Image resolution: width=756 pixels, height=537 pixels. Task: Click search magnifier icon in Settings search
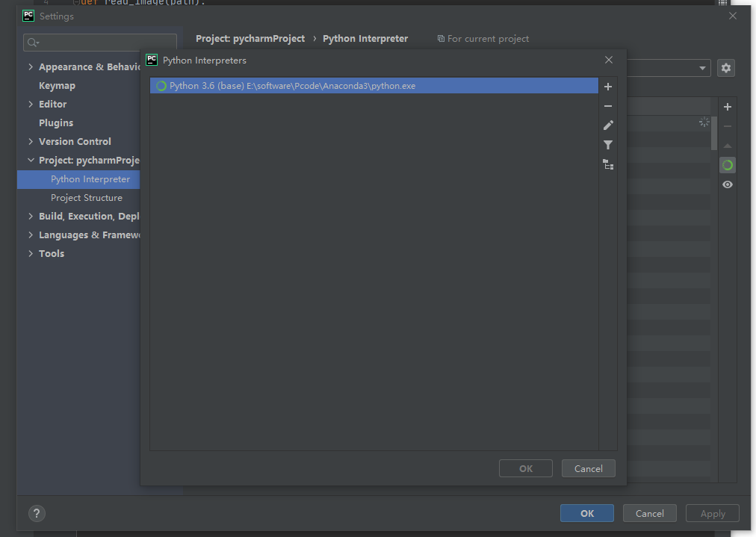click(33, 43)
